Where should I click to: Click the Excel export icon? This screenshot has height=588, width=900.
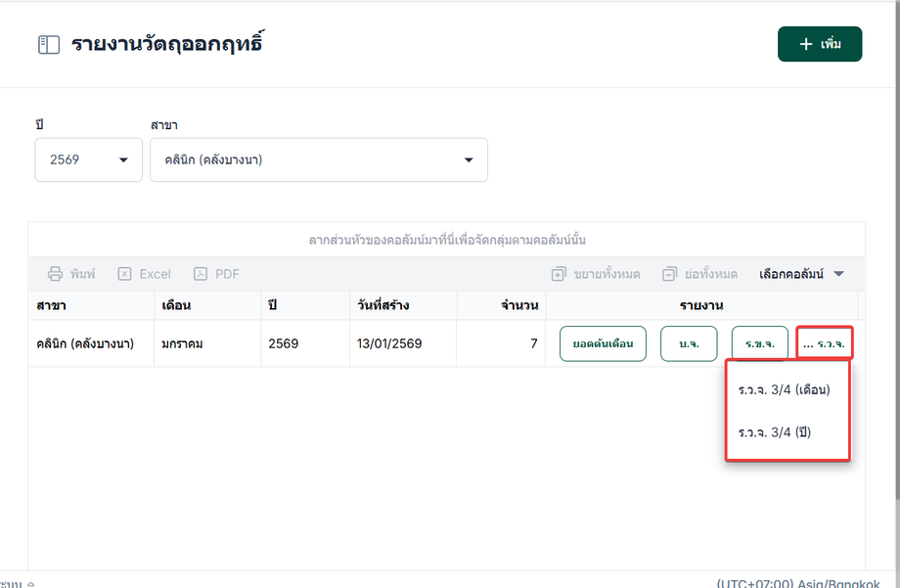point(125,274)
